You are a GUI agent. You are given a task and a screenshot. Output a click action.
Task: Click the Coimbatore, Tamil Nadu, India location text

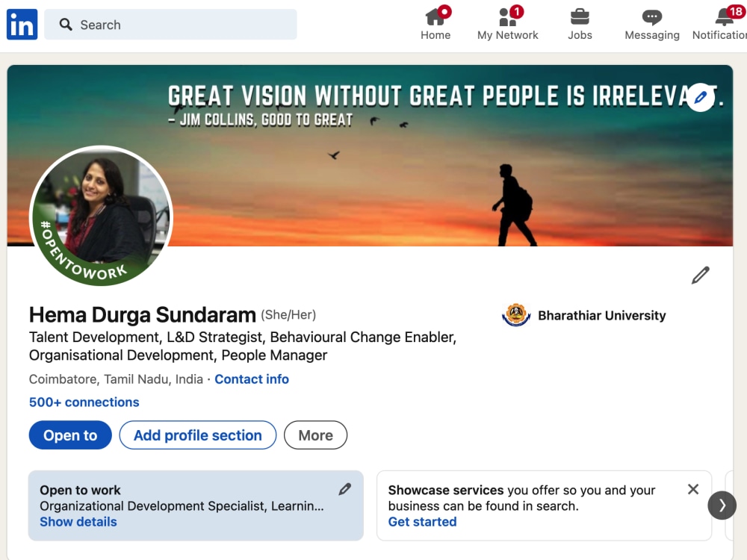coord(116,379)
